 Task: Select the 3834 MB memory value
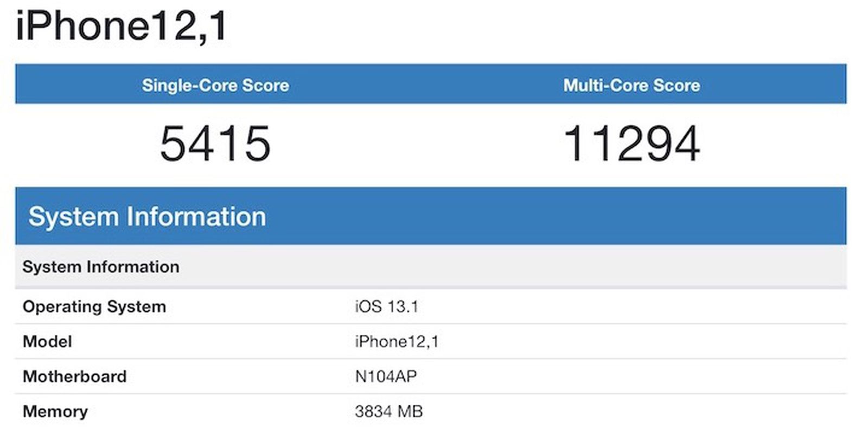(388, 411)
